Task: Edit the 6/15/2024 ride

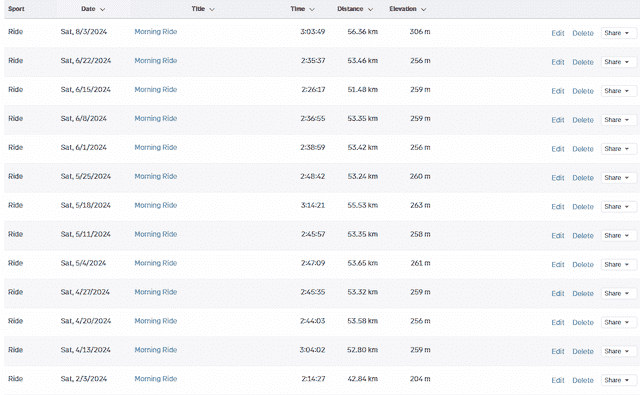Action: click(558, 91)
